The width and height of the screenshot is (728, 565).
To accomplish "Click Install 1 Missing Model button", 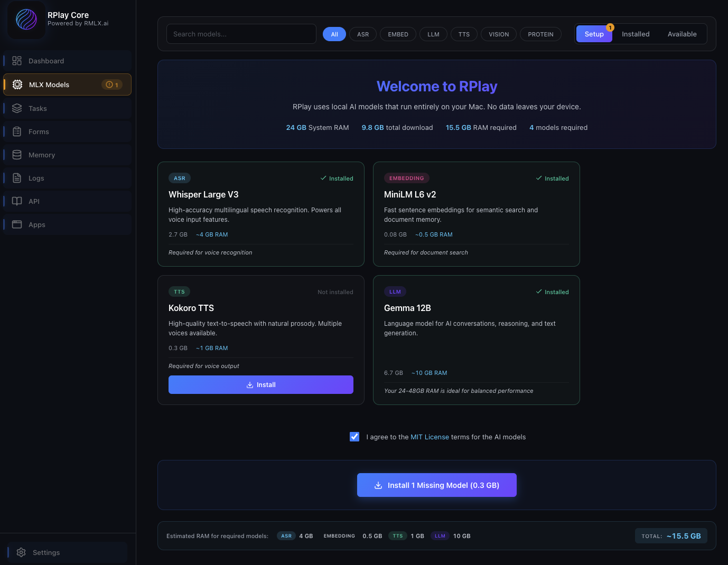I will pyautogui.click(x=437, y=485).
